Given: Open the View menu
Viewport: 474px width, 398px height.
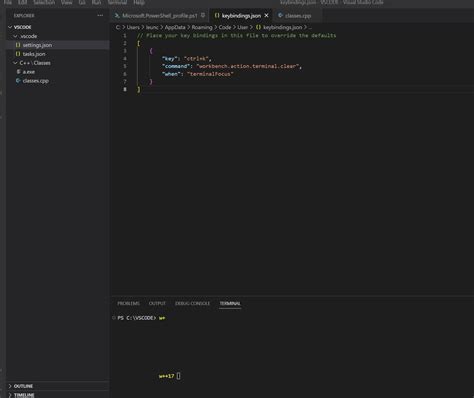Looking at the screenshot, I should (x=66, y=2).
